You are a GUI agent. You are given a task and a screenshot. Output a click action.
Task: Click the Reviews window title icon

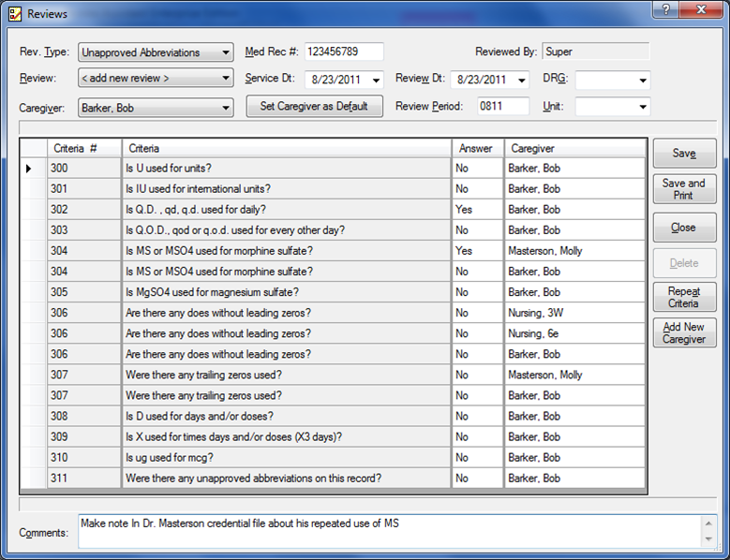pos(15,13)
